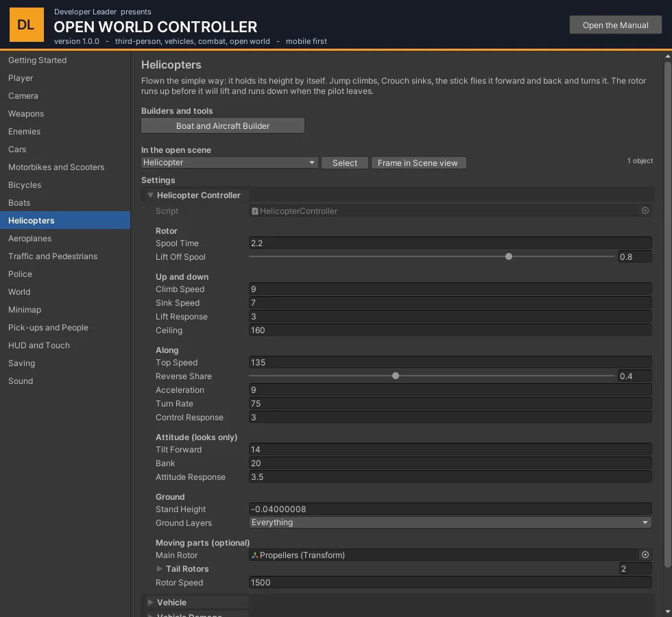This screenshot has width=672, height=617.
Task: Click the Lift Off Spool slider handle
Action: pyautogui.click(x=509, y=256)
